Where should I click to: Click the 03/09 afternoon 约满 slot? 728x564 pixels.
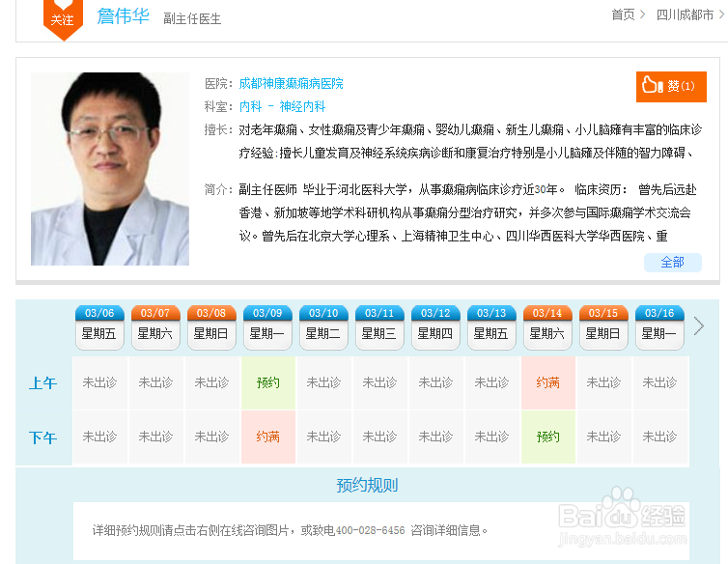coord(267,437)
